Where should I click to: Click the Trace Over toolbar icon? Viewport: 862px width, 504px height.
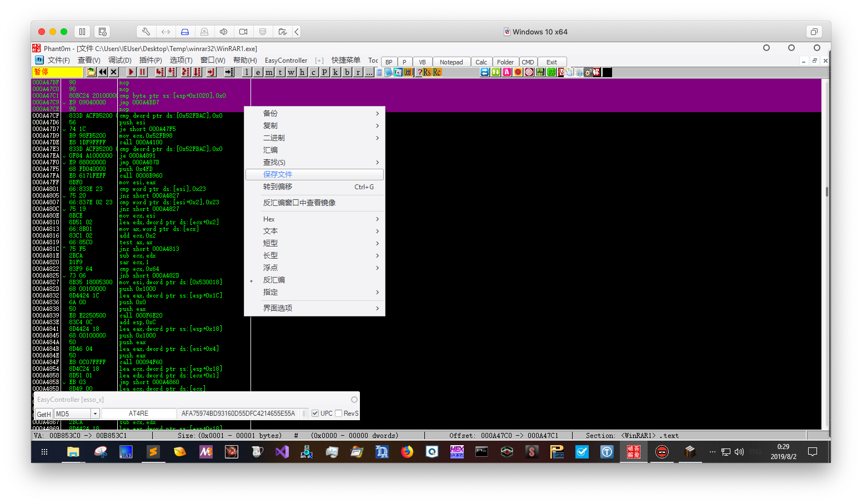[197, 72]
